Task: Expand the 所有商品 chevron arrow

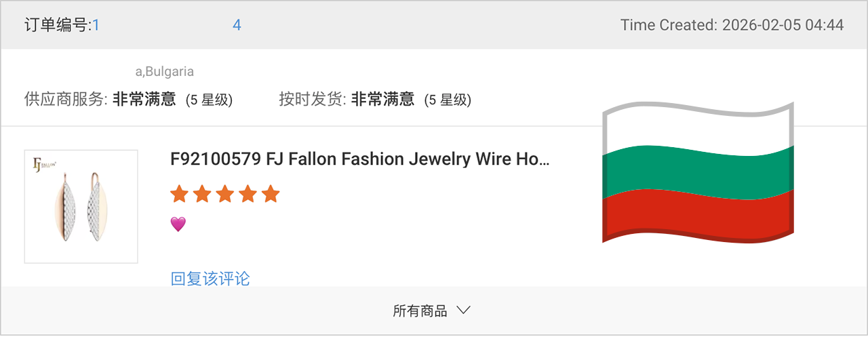Action: pyautogui.click(x=464, y=311)
